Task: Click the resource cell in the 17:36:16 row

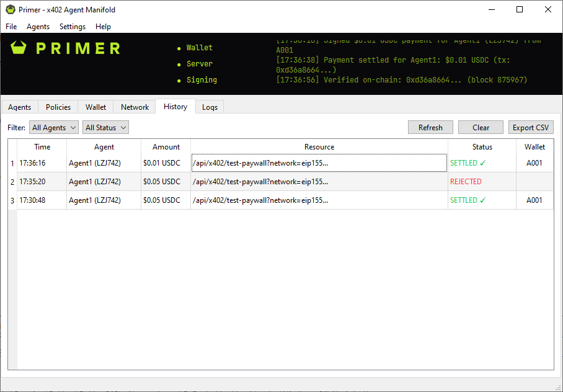Action: coord(319,163)
